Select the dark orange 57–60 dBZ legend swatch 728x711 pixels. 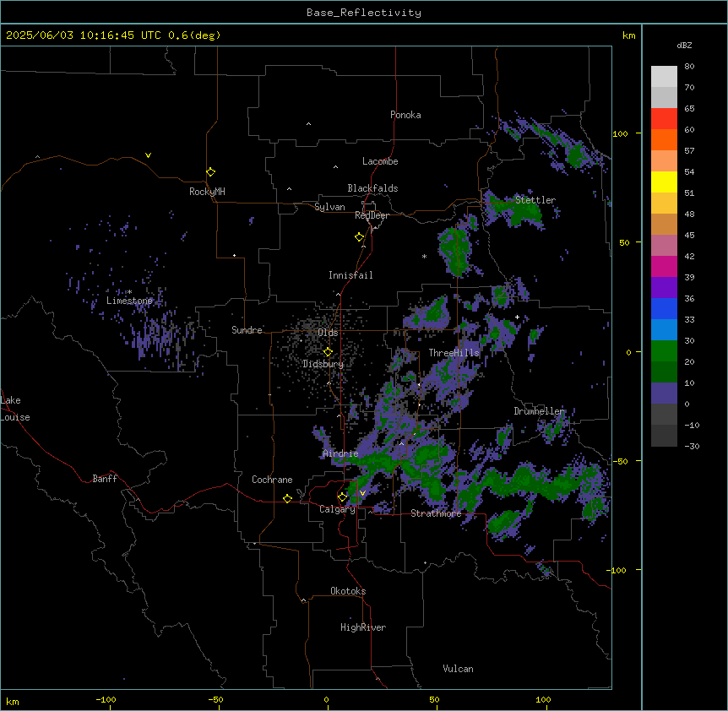(664, 139)
